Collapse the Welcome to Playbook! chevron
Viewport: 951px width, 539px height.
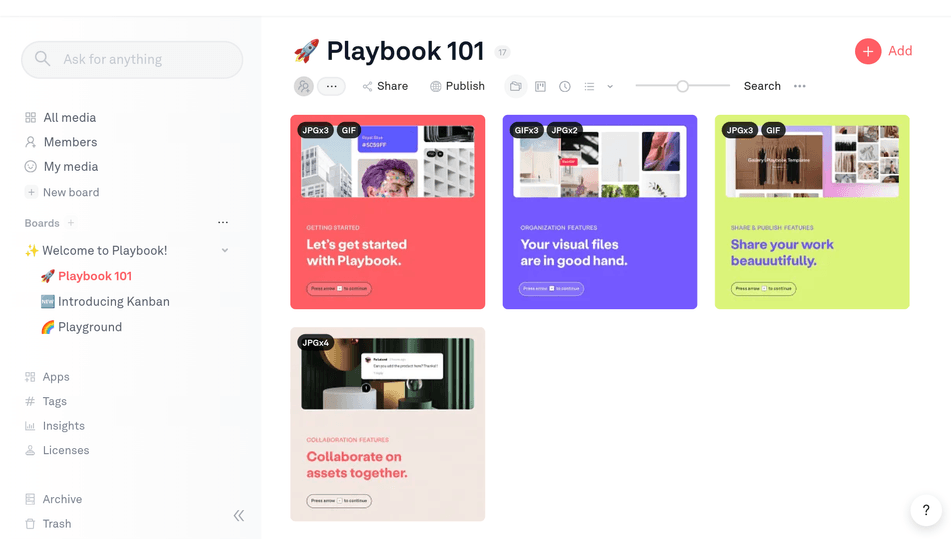(224, 250)
